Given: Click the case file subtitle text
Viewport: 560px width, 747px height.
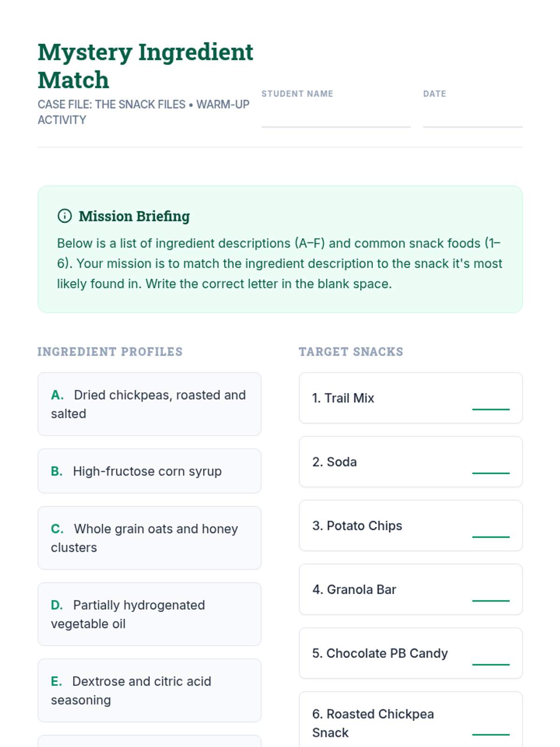Looking at the screenshot, I should pyautogui.click(x=143, y=112).
